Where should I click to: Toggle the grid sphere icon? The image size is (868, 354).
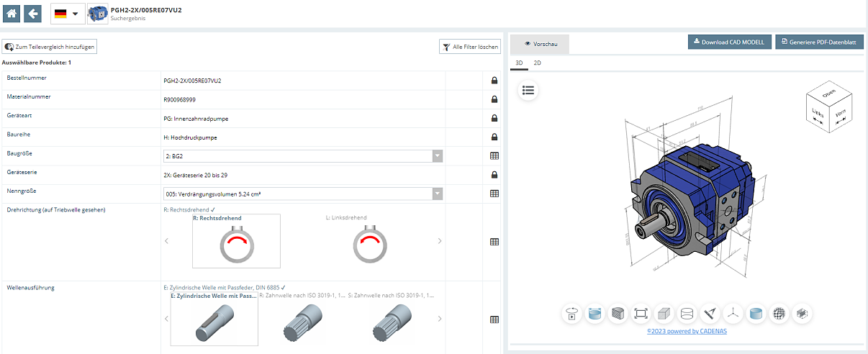(x=779, y=314)
